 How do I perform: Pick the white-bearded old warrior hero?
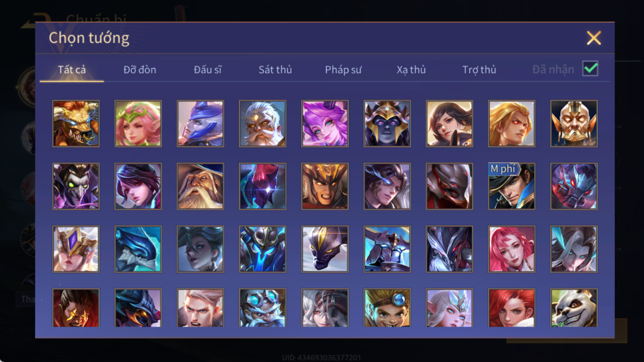coord(263,124)
